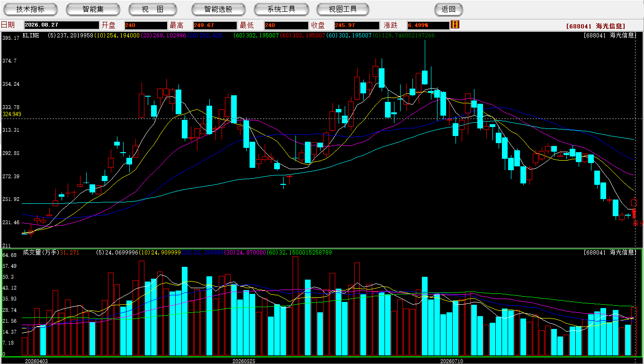Click the KLINE indicator label
This screenshot has width=644, height=364.
[x=31, y=36]
